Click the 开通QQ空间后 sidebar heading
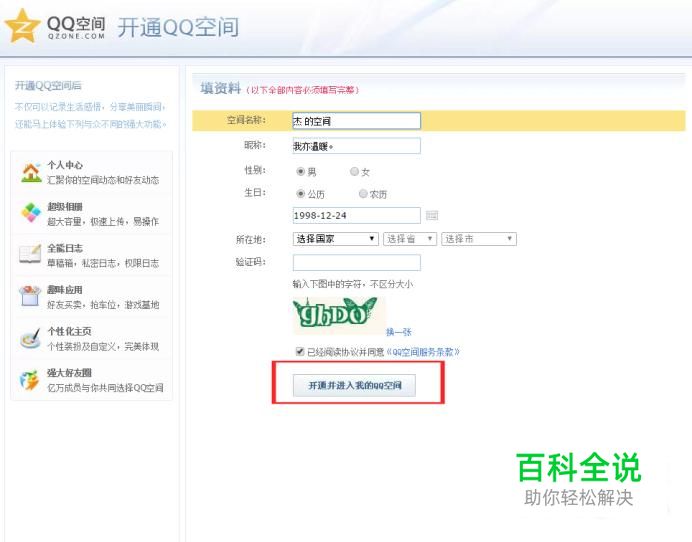 pos(48,86)
